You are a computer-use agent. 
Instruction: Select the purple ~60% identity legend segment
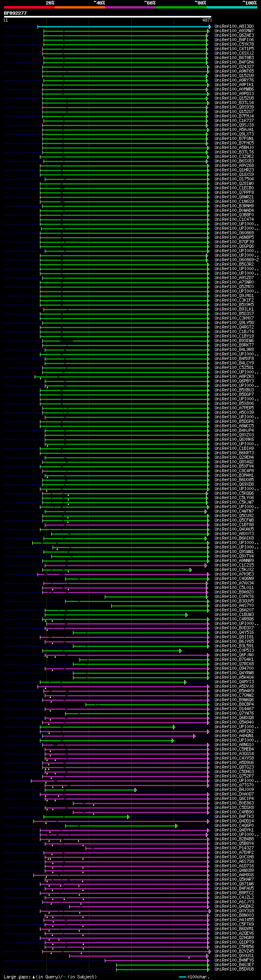click(x=130, y=7)
